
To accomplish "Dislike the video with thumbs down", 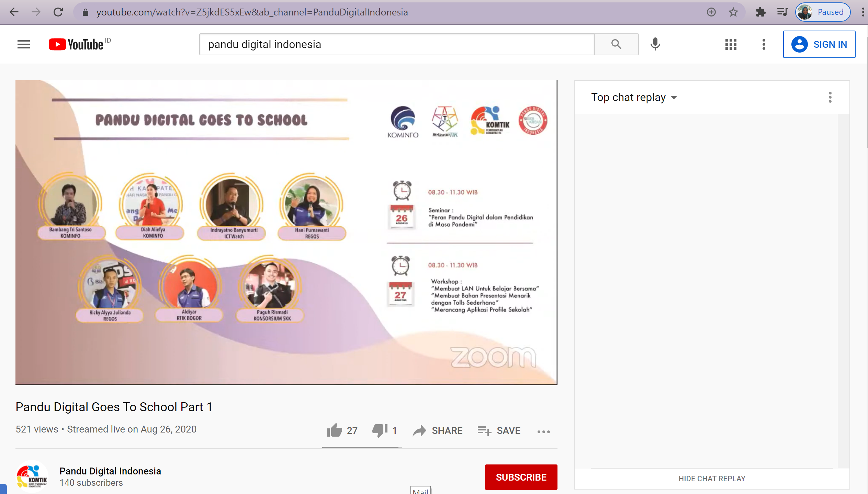I will coord(380,430).
